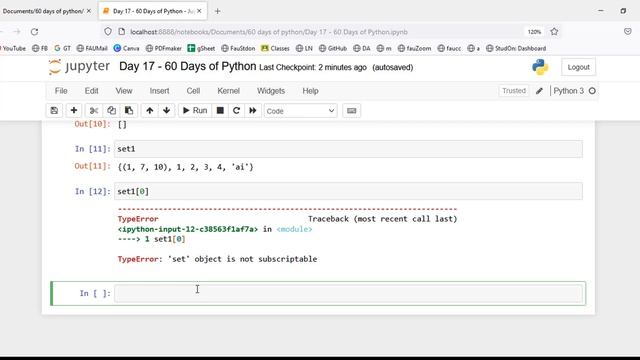
Task: Open the Pocket save icon
Action: pyautogui.click(x=628, y=31)
